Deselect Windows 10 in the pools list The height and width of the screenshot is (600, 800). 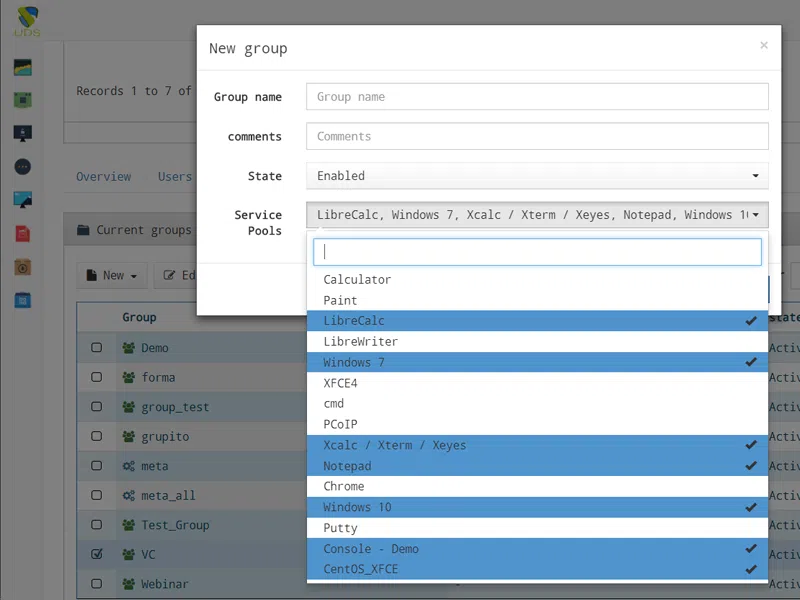(537, 507)
